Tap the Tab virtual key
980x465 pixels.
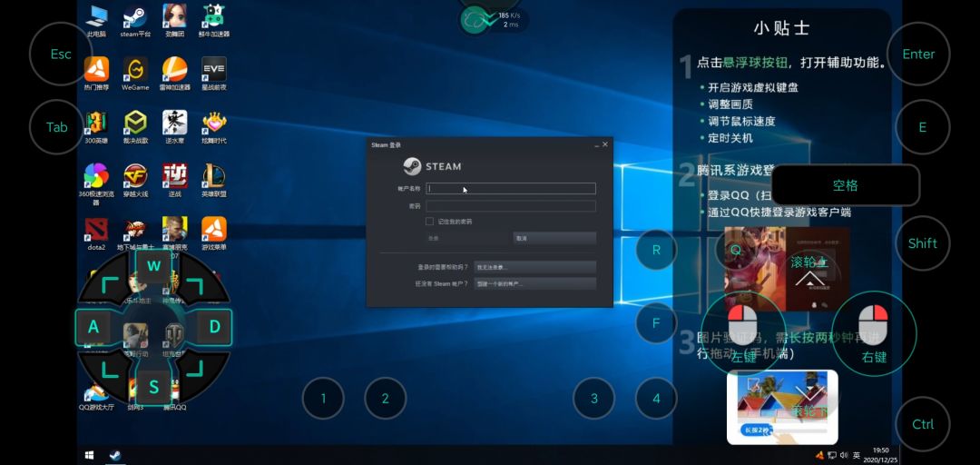(x=57, y=128)
